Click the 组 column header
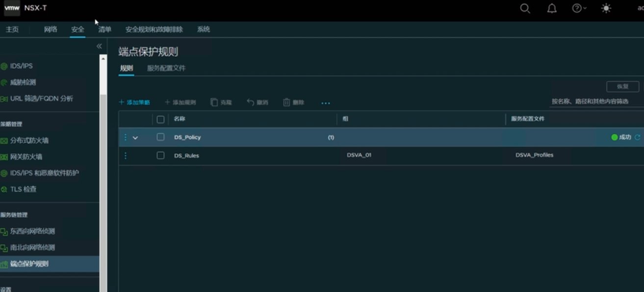Screen dimensions: 644x292 pyautogui.click(x=345, y=119)
